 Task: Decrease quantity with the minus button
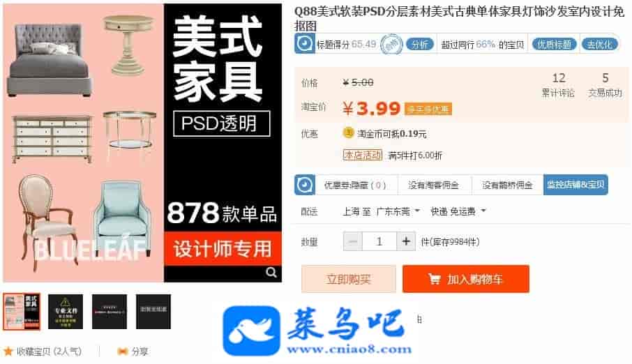[x=353, y=241]
